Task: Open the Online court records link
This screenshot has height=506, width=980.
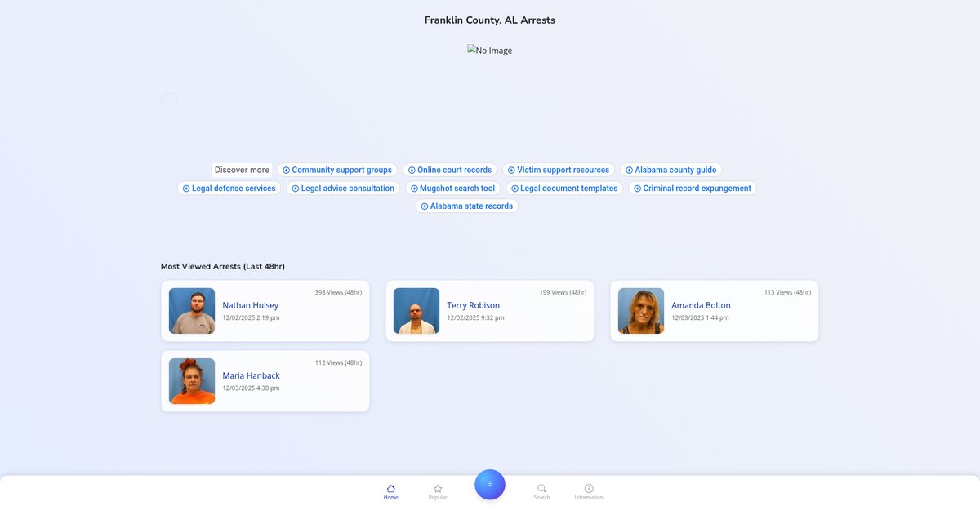Action: (450, 170)
